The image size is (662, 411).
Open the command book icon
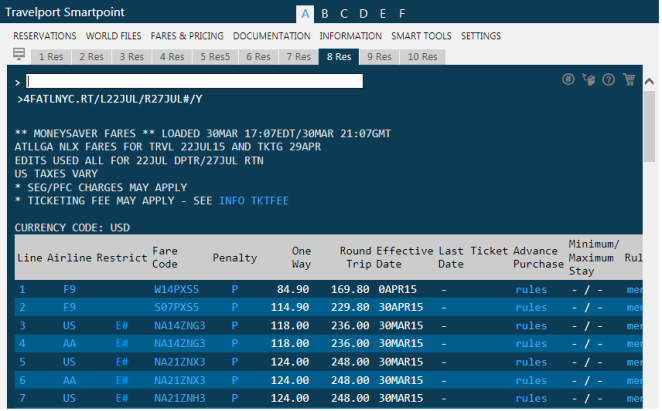pyautogui.click(x=588, y=79)
